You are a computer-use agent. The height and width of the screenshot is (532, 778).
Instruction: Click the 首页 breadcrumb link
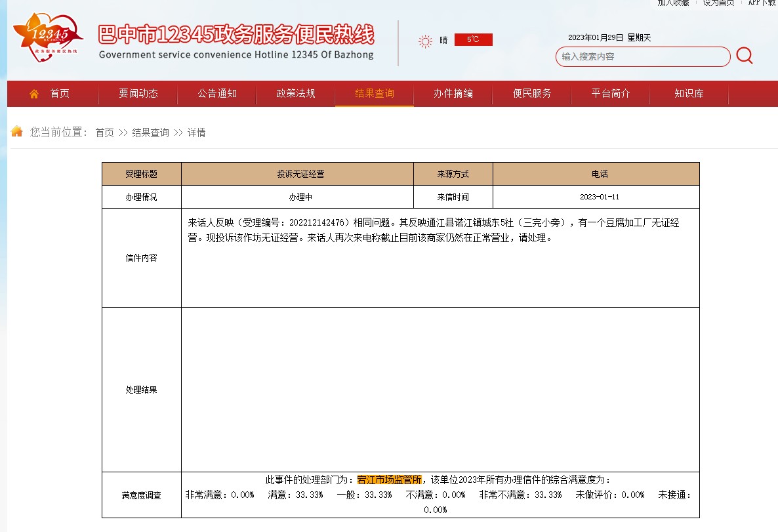click(105, 133)
